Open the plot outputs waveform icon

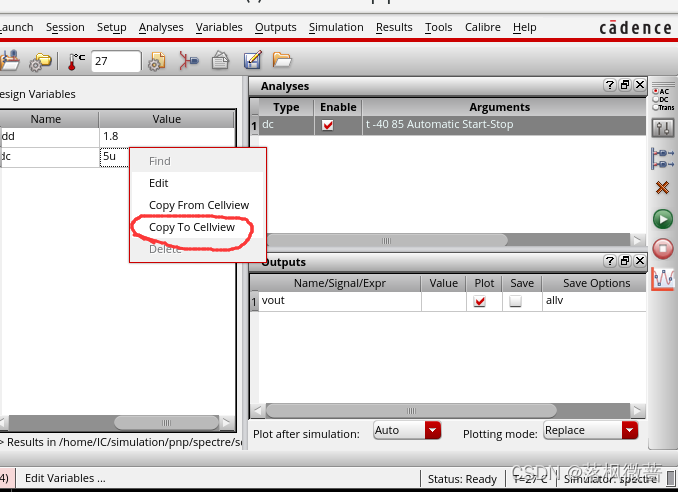pos(662,279)
